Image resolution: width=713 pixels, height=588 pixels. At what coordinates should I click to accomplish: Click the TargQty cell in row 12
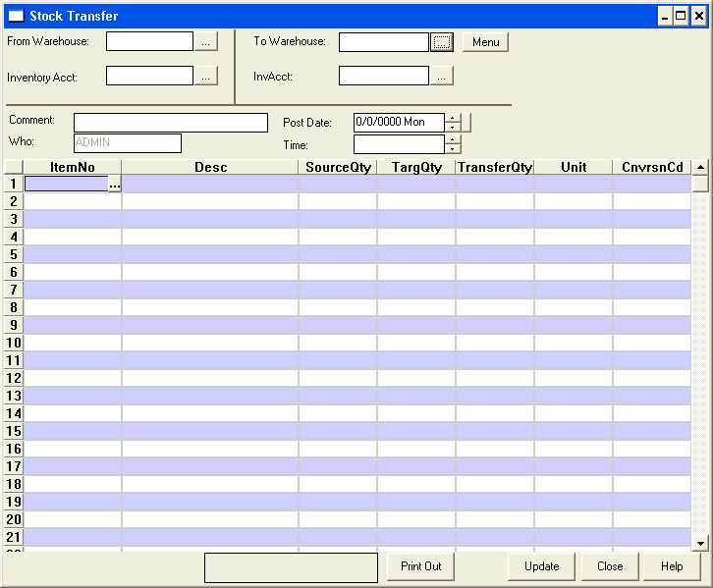coord(416,378)
